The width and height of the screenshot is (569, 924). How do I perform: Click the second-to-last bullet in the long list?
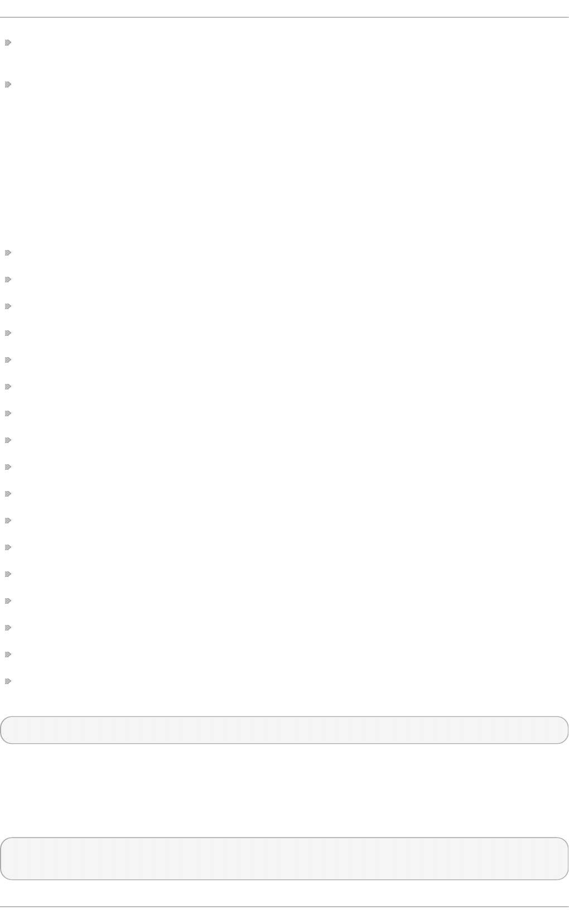coord(8,654)
